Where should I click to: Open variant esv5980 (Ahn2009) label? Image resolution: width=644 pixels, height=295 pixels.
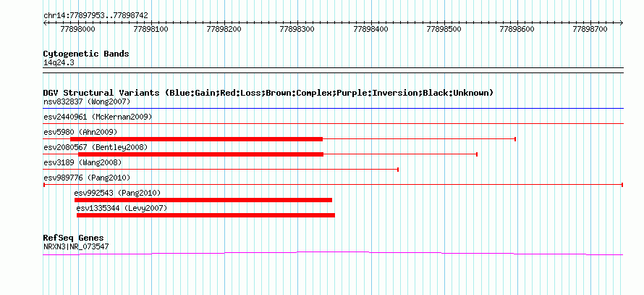80,132
